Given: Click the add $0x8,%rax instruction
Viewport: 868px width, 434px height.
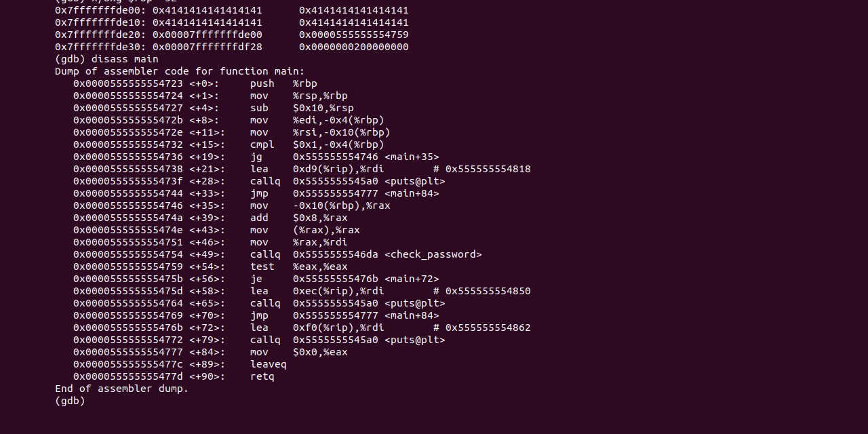Looking at the screenshot, I should point(298,218).
